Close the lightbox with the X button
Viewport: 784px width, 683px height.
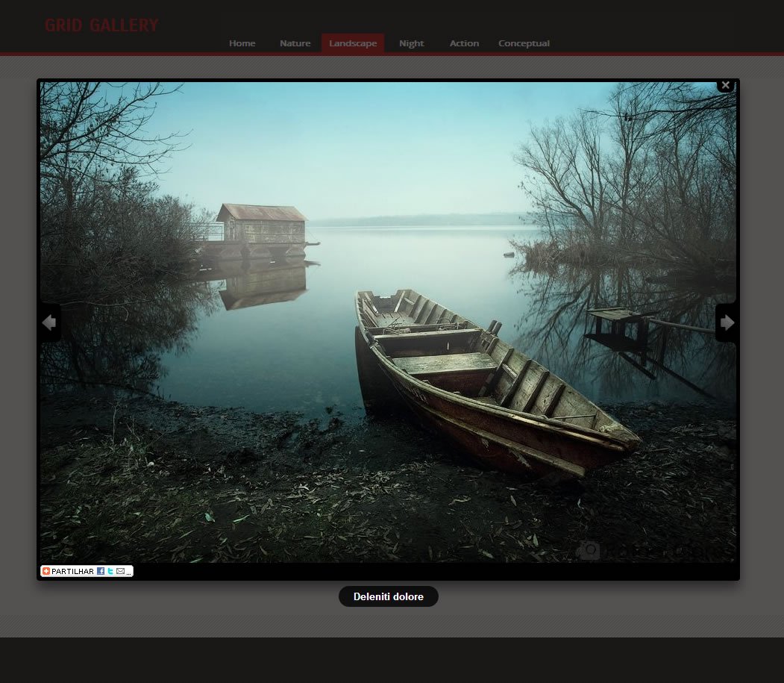pyautogui.click(x=726, y=86)
